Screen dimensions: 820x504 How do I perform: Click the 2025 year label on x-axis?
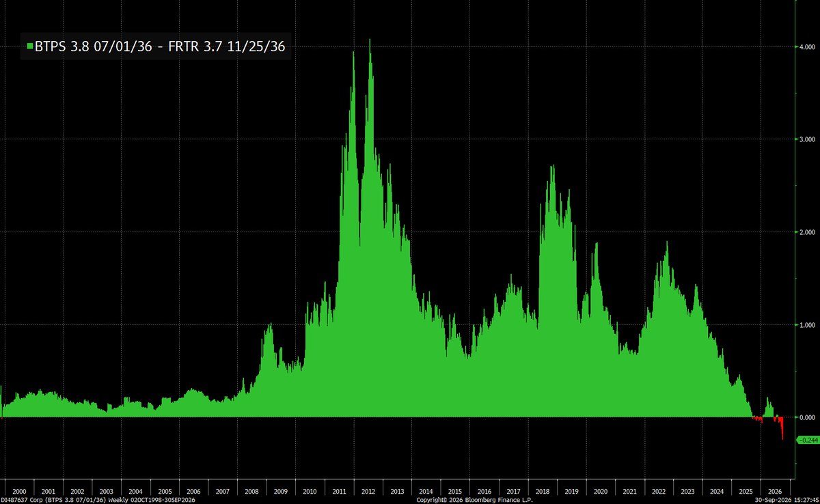746,491
